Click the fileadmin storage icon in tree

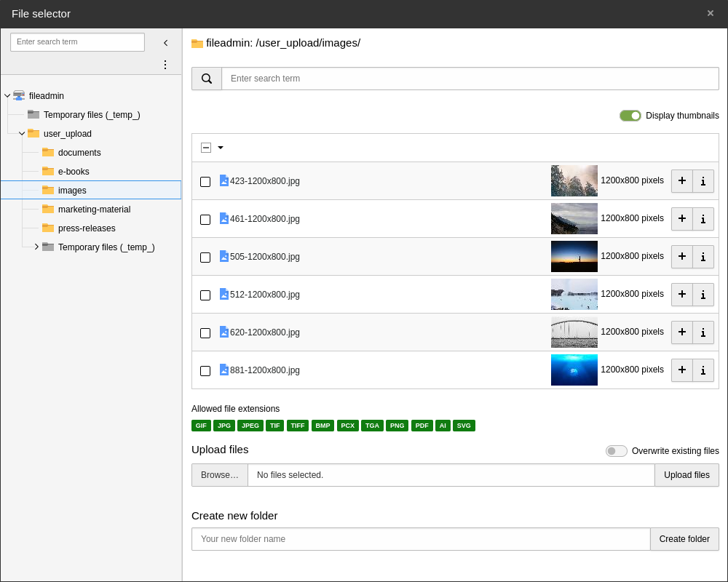coord(19,95)
